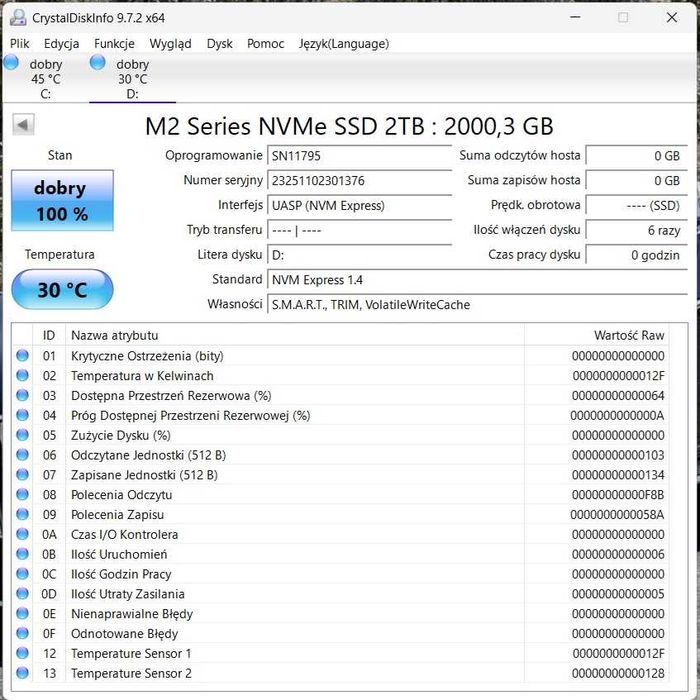The height and width of the screenshot is (700, 700).
Task: Click status icon of Zapisane Jednostki row
Action: click(x=22, y=475)
